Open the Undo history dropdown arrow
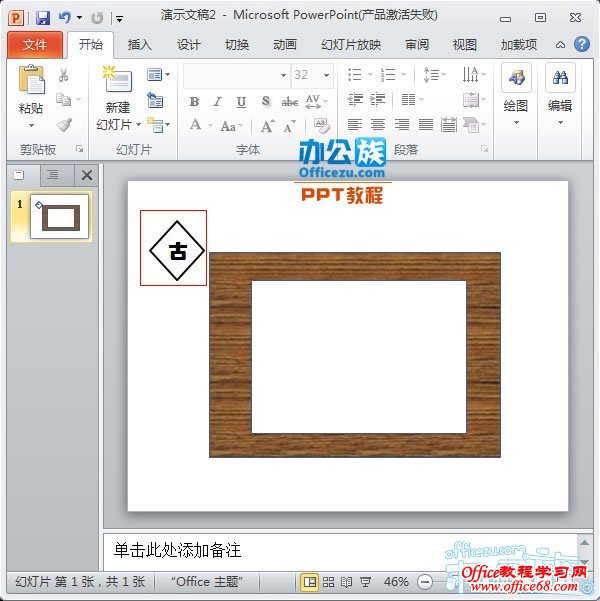This screenshot has height=601, width=600. pyautogui.click(x=79, y=18)
